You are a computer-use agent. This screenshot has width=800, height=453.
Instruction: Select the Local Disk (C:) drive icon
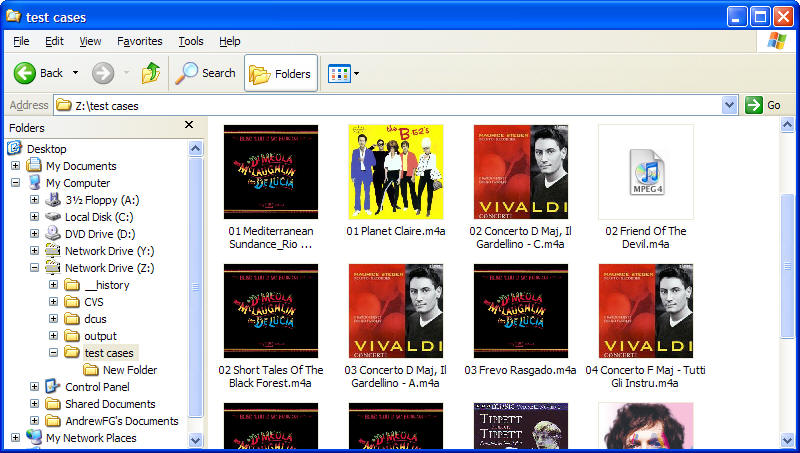pos(53,216)
